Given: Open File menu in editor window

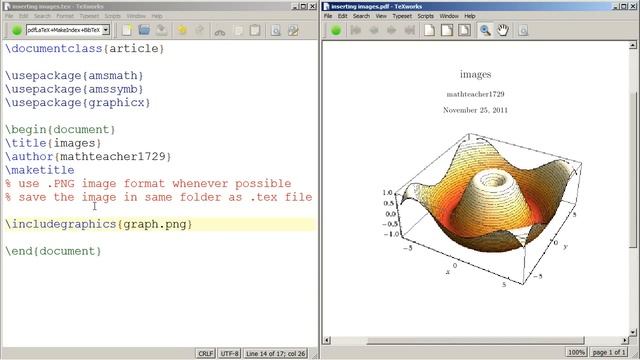Looking at the screenshot, I should (x=9, y=16).
